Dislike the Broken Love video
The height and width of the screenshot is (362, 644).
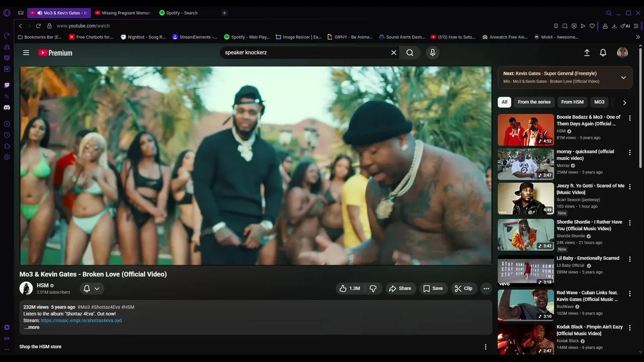(x=373, y=288)
